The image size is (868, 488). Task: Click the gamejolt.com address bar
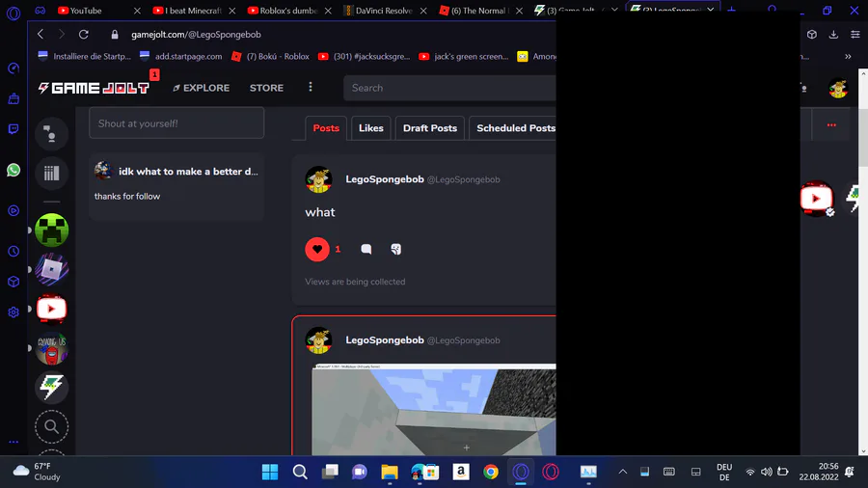coord(196,35)
